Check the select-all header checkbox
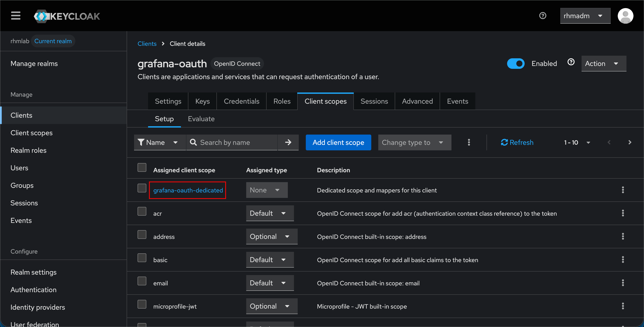644x327 pixels. (x=142, y=167)
